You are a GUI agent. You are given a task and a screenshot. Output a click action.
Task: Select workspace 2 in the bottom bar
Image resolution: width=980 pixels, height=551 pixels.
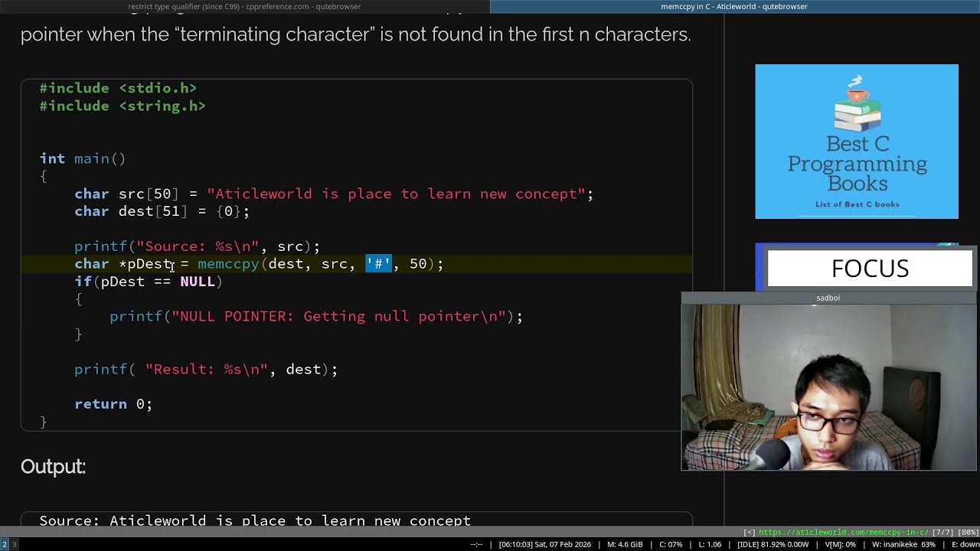pyautogui.click(x=5, y=544)
